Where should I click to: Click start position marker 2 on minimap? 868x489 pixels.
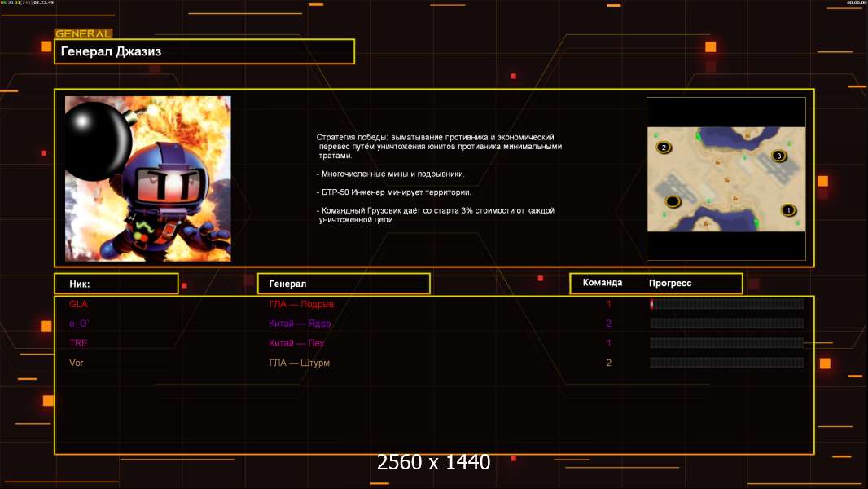664,147
